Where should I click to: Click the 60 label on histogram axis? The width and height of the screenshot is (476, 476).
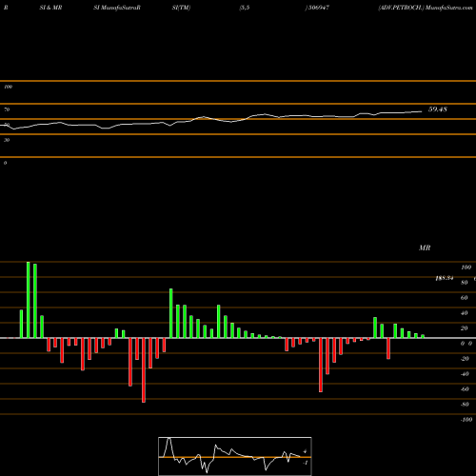tap(465, 298)
